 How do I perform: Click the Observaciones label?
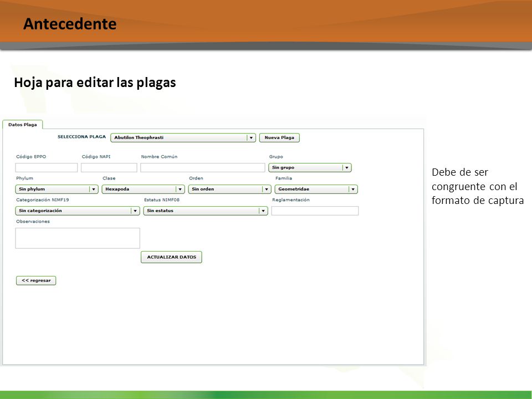tap(33, 221)
